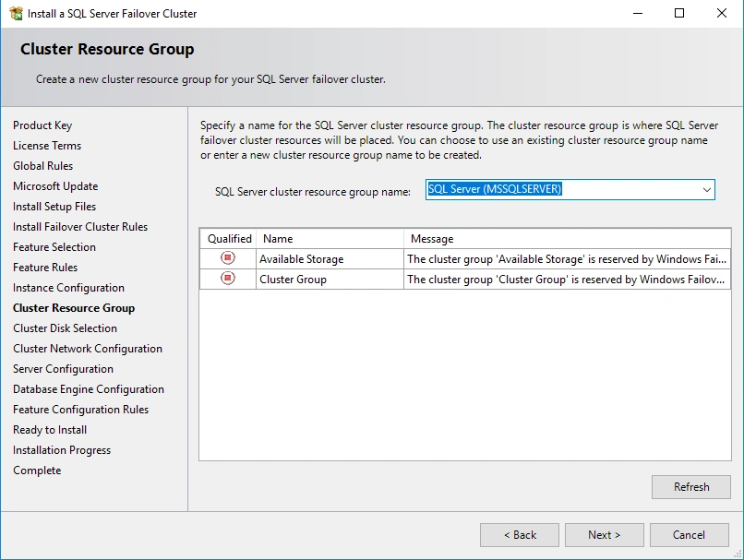The image size is (744, 560).
Task: Go to the next setup step
Action: (604, 535)
